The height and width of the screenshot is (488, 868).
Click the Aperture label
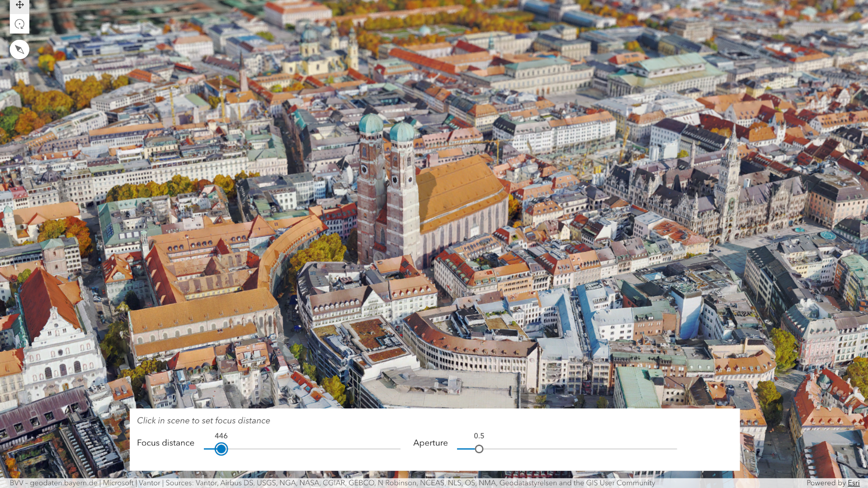[x=430, y=443]
